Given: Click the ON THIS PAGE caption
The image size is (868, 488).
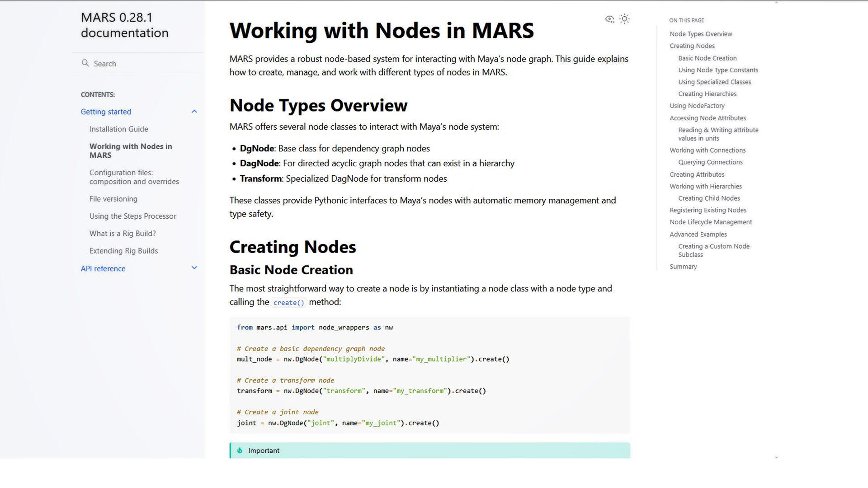Looking at the screenshot, I should point(687,20).
